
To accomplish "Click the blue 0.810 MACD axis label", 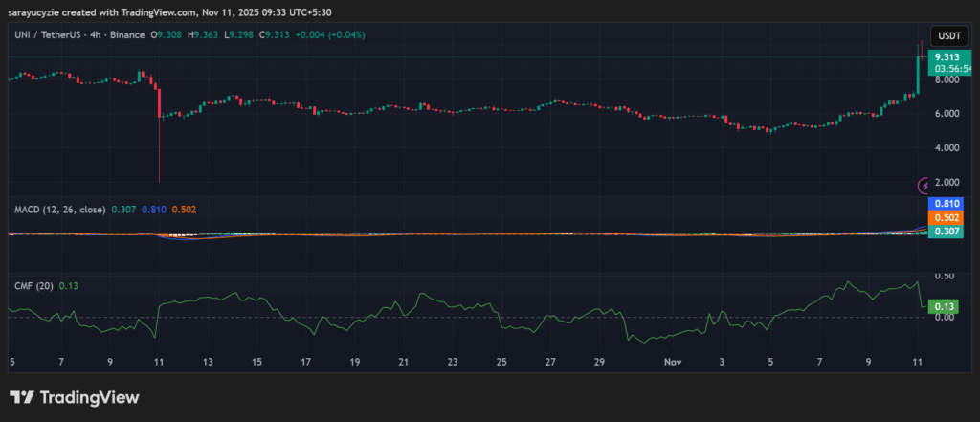I will (x=948, y=204).
